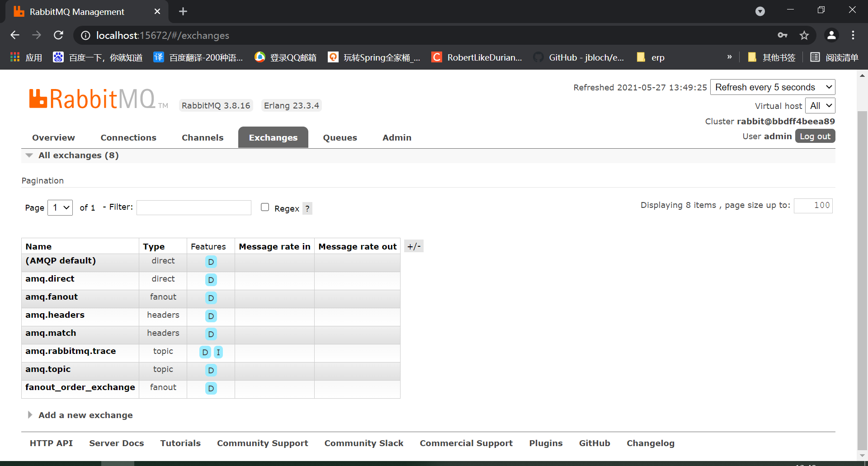The height and width of the screenshot is (466, 868).
Task: Sort the table by Type column
Action: pos(154,246)
